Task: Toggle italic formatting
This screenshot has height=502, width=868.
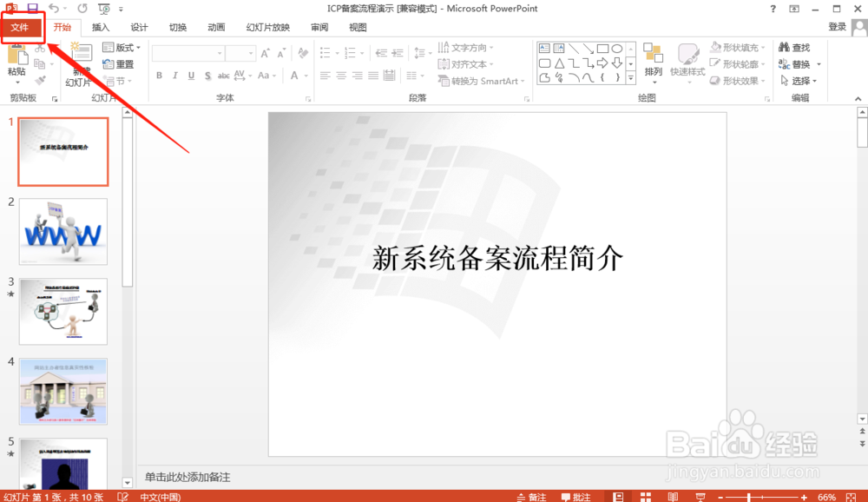Action: [x=174, y=76]
